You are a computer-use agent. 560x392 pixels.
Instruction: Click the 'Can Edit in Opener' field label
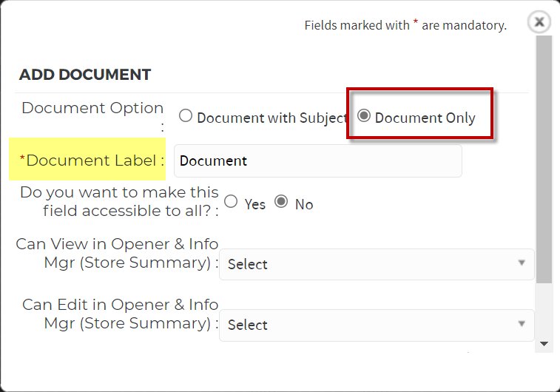tap(121, 314)
